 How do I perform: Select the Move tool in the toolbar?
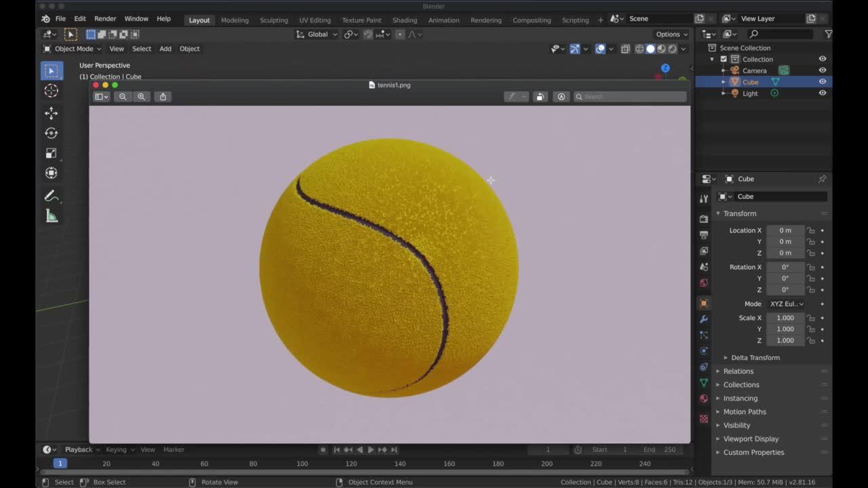tap(52, 113)
